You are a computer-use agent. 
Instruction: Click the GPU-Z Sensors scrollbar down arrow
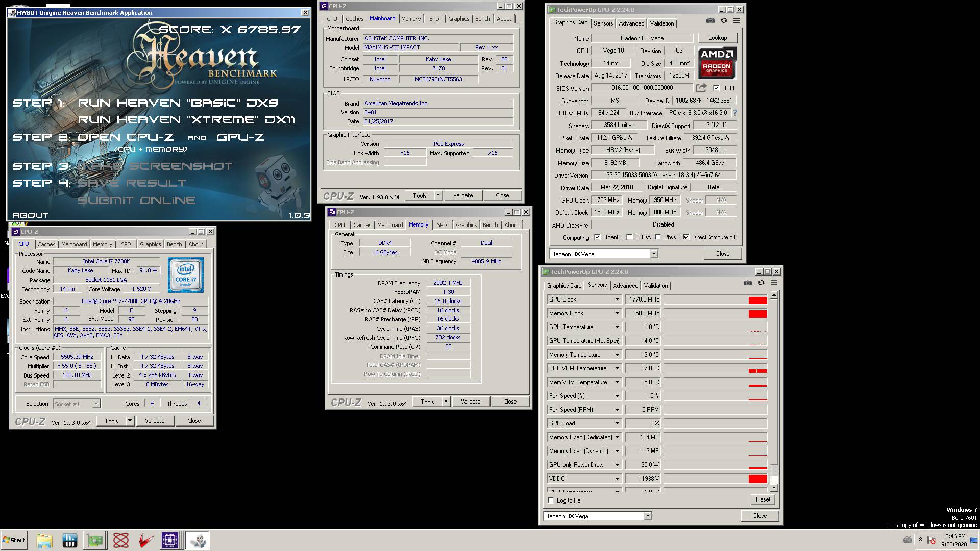click(774, 488)
